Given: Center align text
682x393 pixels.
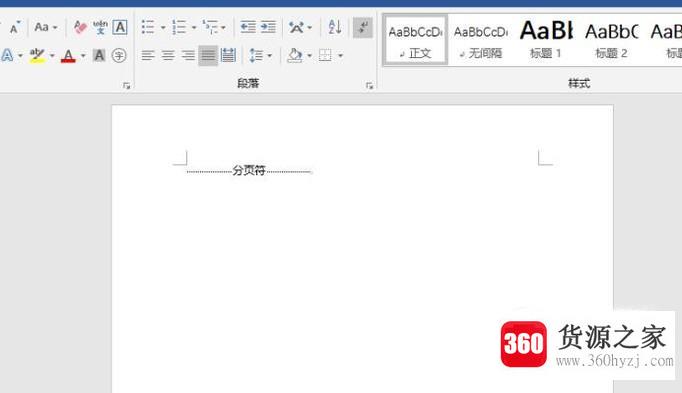Looking at the screenshot, I should (168, 56).
